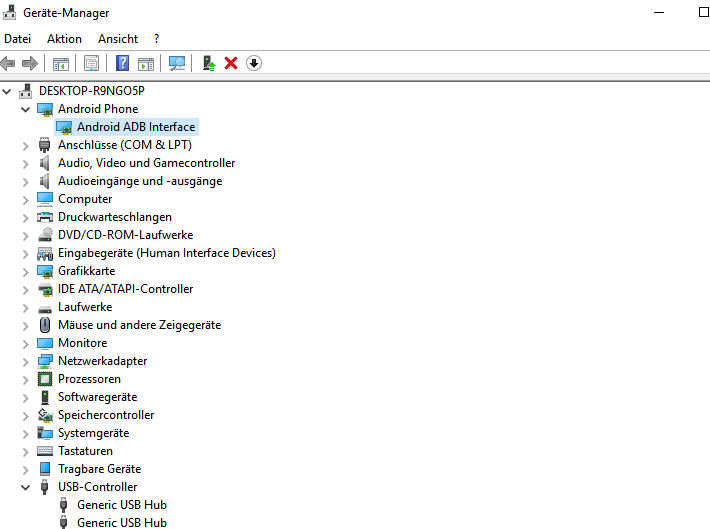Click the Audio, Video speaker icon
Viewport: 710px width, 529px height.
(44, 163)
